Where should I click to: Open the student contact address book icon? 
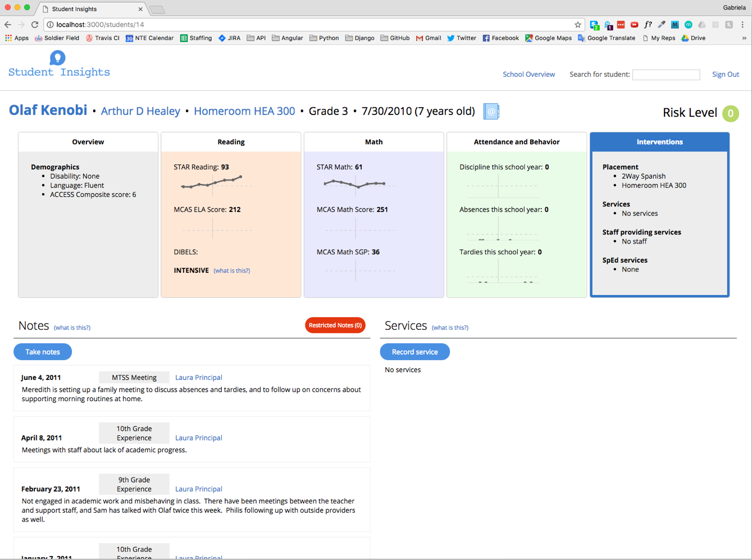tap(491, 111)
